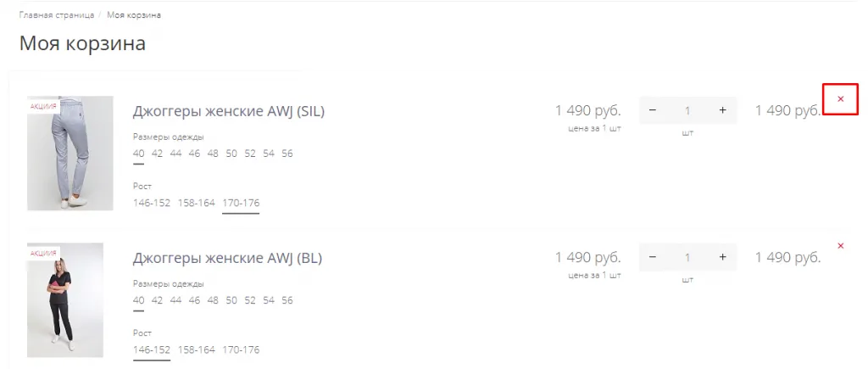Viewport: 868px width, 369px height.
Task: Increase quantity of AWJ (SIL) joggers
Action: click(722, 110)
